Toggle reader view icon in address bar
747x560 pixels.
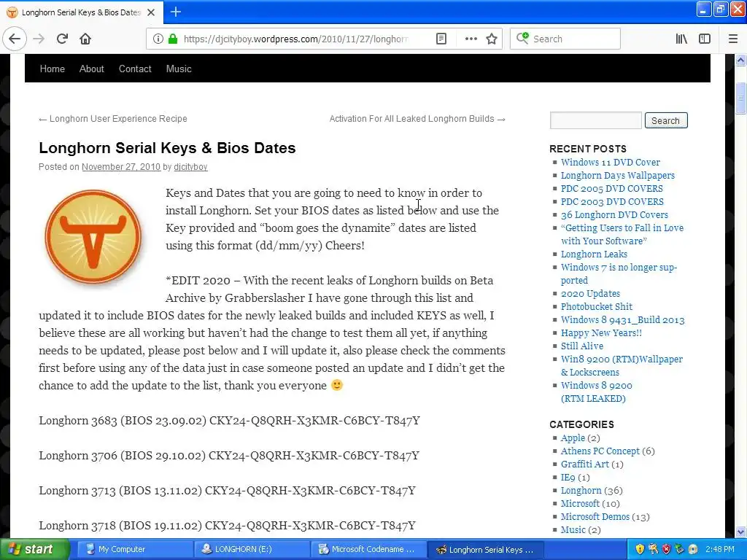pyautogui.click(x=441, y=39)
